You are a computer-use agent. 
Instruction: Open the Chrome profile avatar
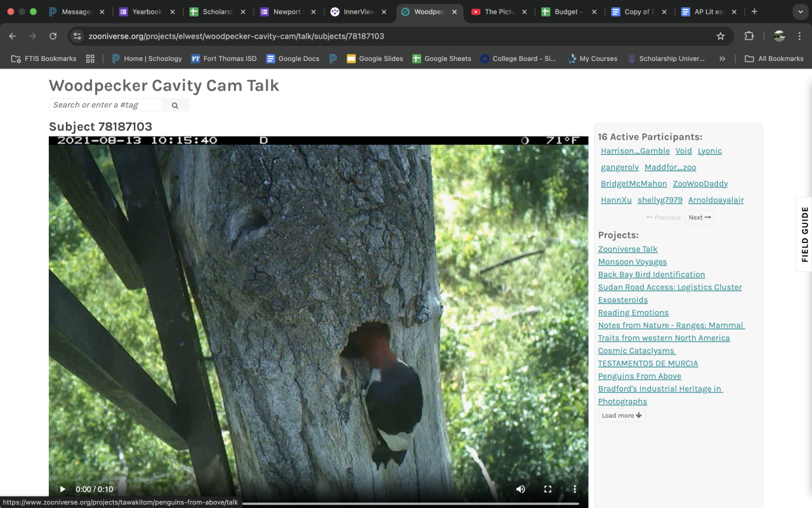tap(780, 36)
